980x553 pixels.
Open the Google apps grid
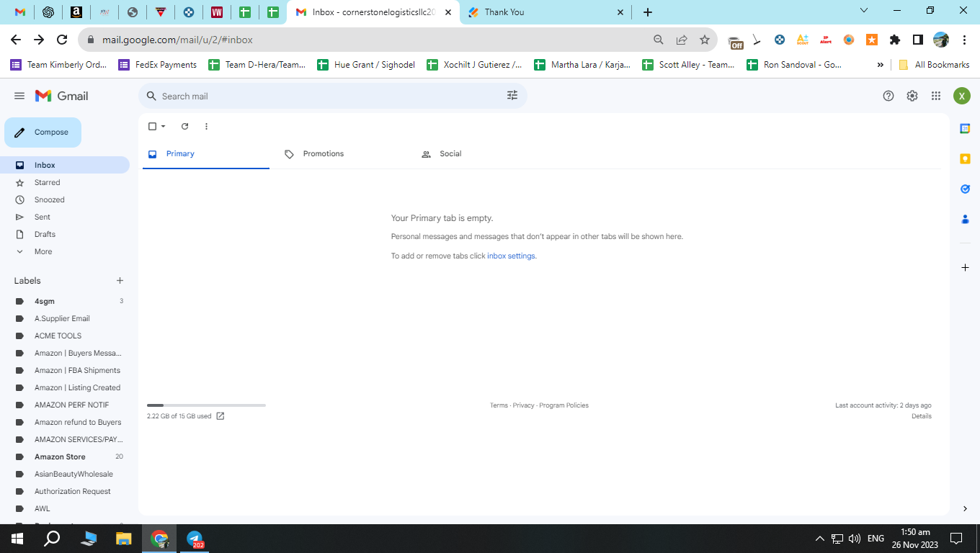coord(936,96)
